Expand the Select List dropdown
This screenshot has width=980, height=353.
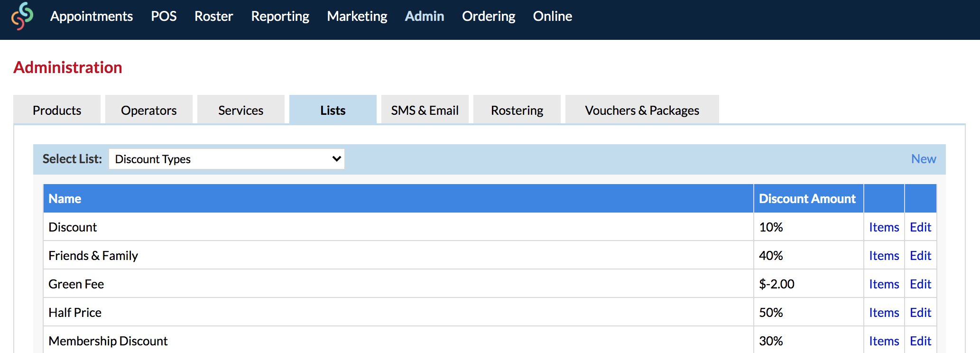pos(227,159)
